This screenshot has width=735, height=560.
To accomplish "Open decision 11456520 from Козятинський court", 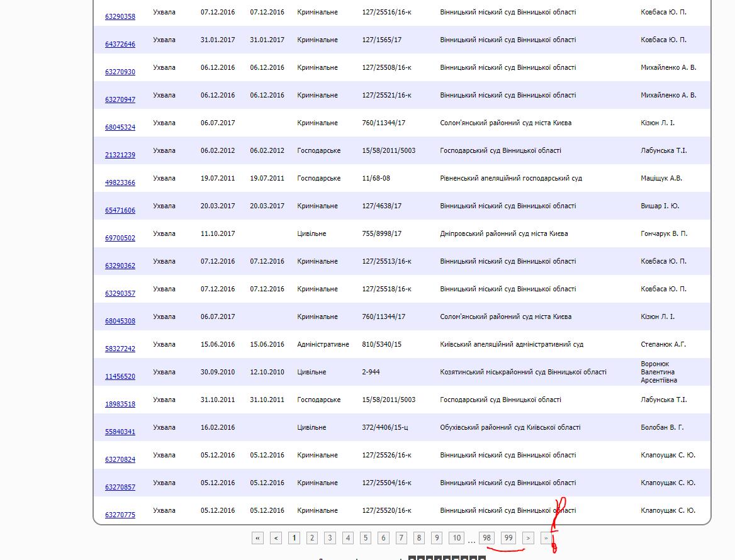I will tap(120, 376).
